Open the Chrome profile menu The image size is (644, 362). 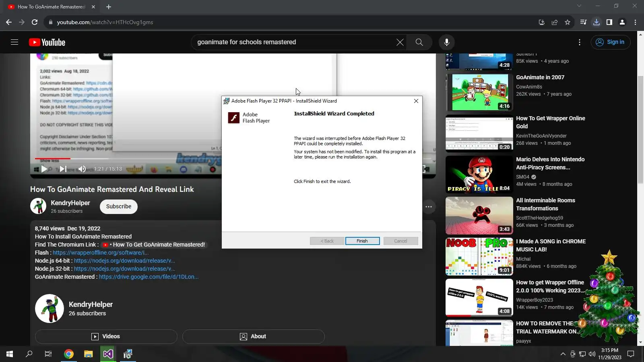coord(622,22)
